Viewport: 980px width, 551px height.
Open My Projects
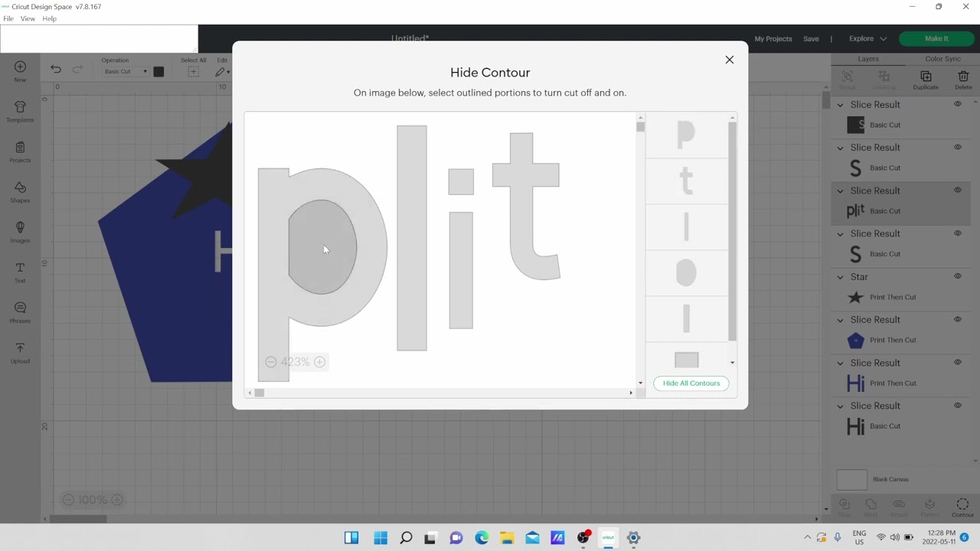pos(773,39)
